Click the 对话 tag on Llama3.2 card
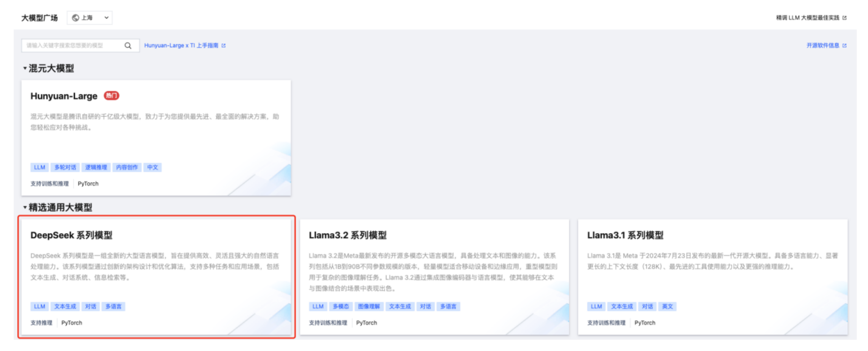Viewport: 868px width, 351px height. tap(426, 306)
